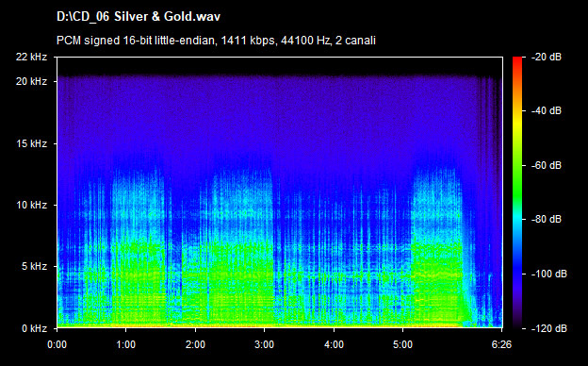Click the 1:00 time axis marker

[x=126, y=344]
